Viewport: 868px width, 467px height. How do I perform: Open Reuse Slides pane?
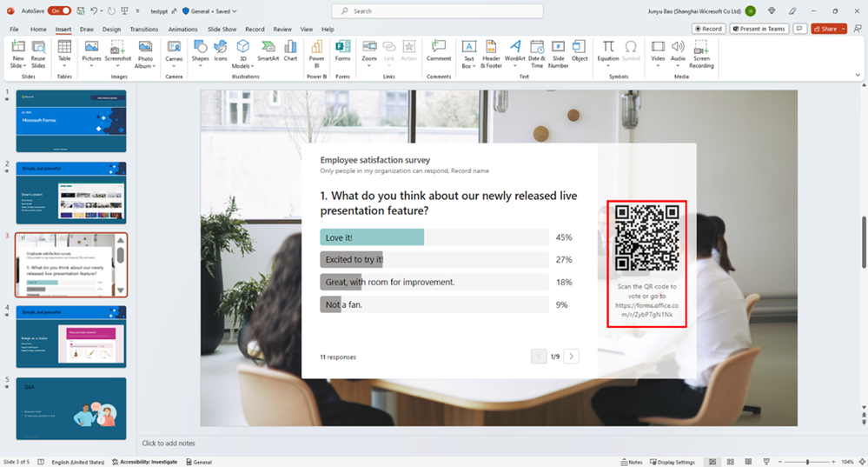tap(38, 54)
